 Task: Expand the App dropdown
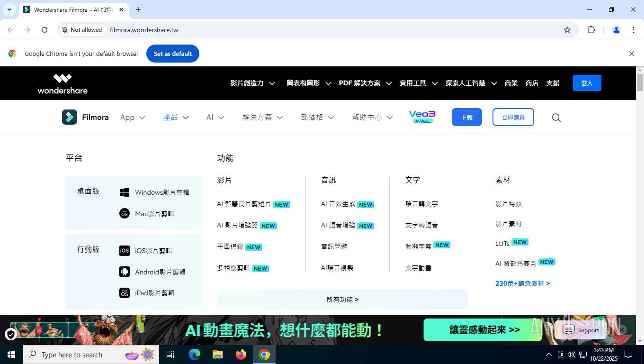(133, 118)
